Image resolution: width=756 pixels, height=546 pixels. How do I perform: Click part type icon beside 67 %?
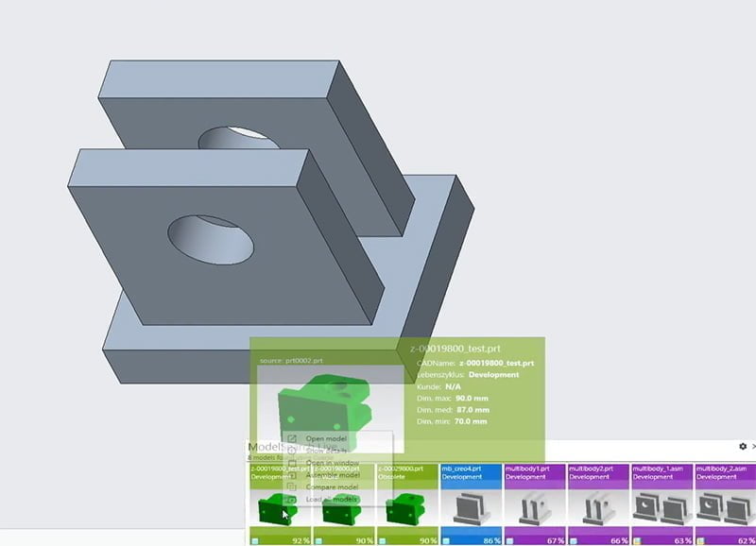pos(509,541)
